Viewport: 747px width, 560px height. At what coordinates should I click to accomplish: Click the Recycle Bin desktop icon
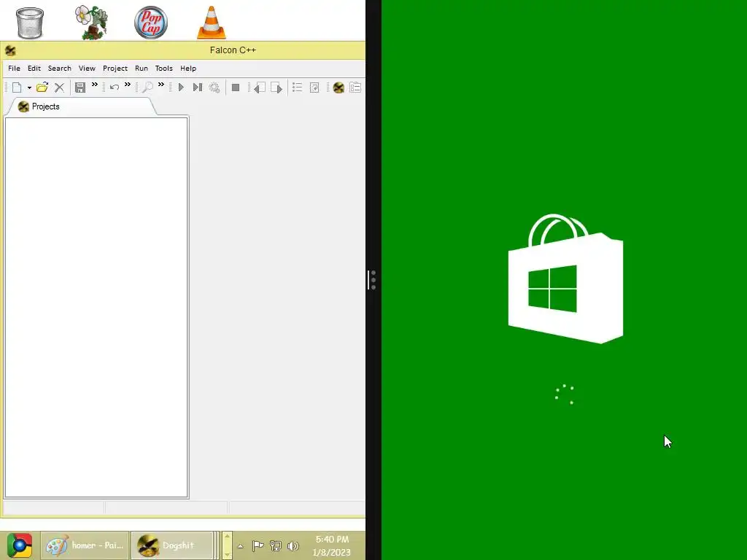[29, 23]
